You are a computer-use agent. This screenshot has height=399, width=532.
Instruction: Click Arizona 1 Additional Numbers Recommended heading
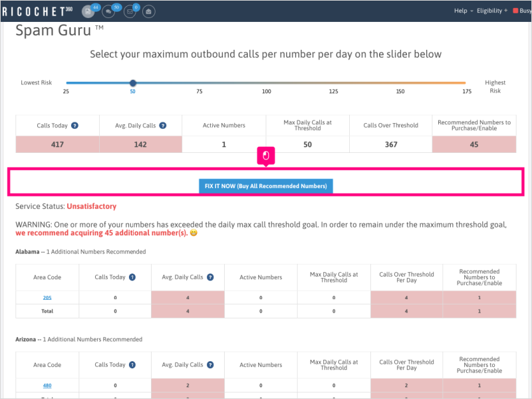(79, 339)
